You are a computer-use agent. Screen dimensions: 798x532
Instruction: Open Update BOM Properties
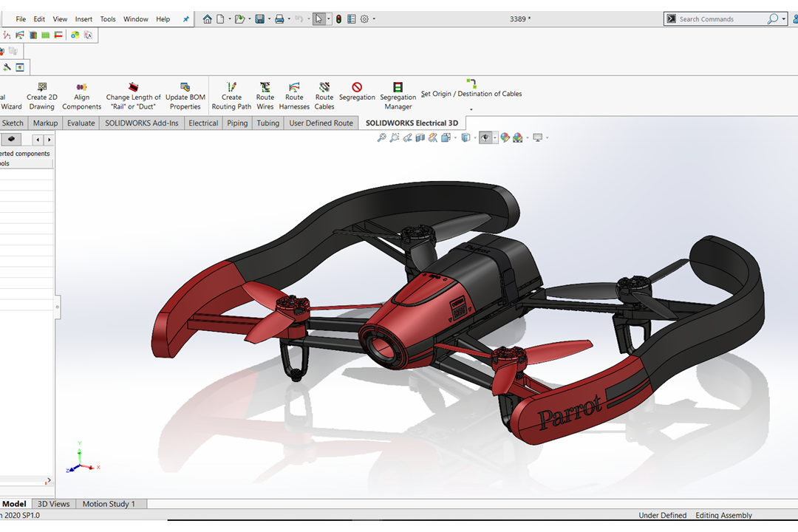pyautogui.click(x=185, y=96)
